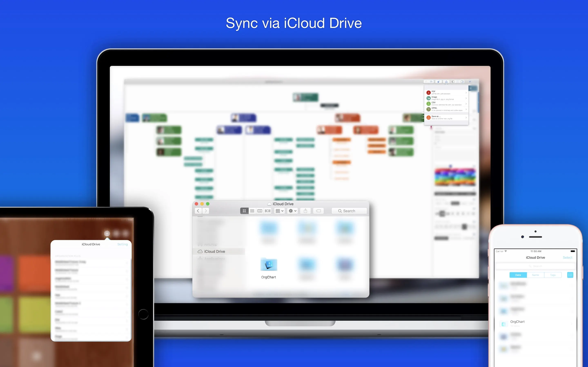The height and width of the screenshot is (367, 588).
Task: Click the rainbow color palette
Action: tap(455, 177)
